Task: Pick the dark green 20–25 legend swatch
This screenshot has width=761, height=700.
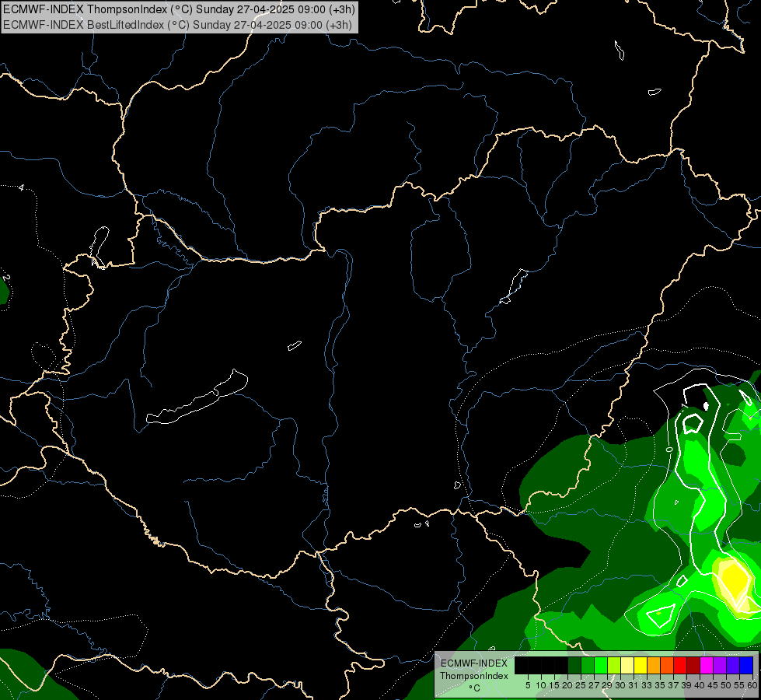Action: pyautogui.click(x=574, y=666)
